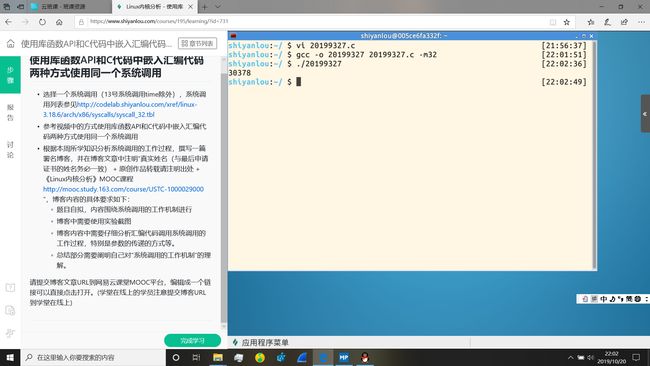
Task: Open reading view icon in address bar
Action: [553, 22]
